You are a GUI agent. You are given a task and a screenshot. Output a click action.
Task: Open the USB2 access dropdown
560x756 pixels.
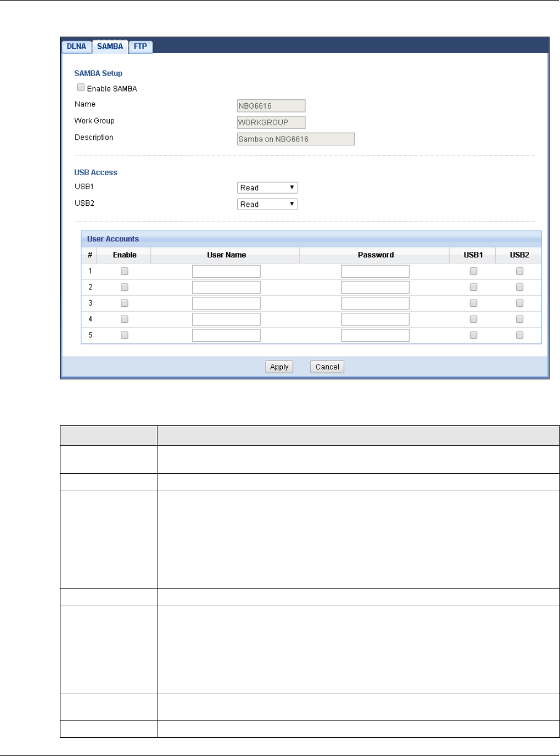click(267, 205)
